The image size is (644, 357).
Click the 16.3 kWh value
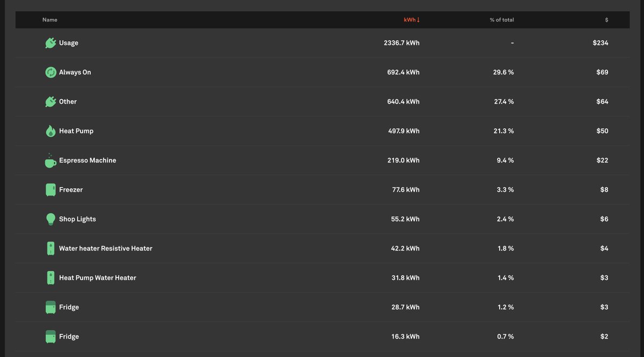click(x=406, y=337)
